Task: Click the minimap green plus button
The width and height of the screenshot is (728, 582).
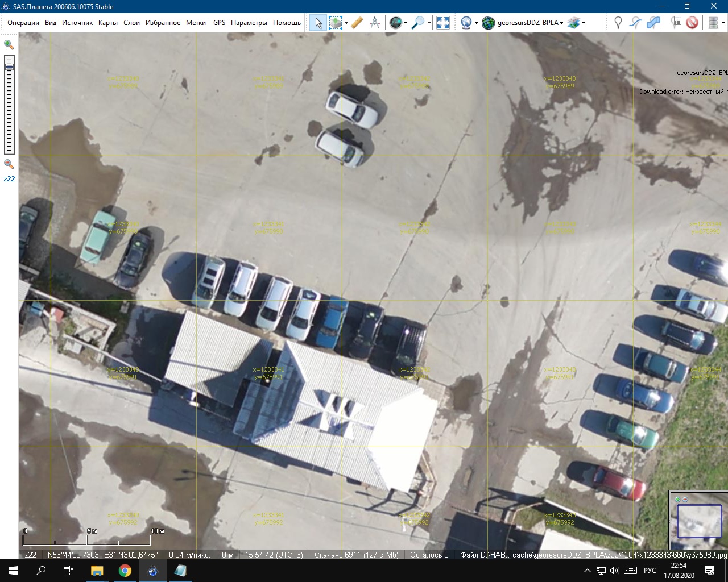Action: [677, 499]
